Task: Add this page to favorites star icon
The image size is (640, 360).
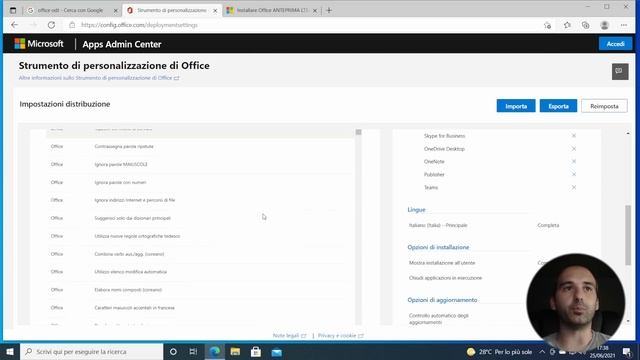Action: [x=547, y=25]
